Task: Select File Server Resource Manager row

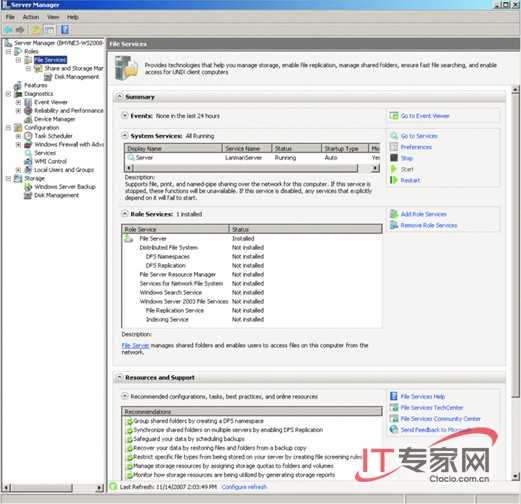Action: pyautogui.click(x=252, y=275)
